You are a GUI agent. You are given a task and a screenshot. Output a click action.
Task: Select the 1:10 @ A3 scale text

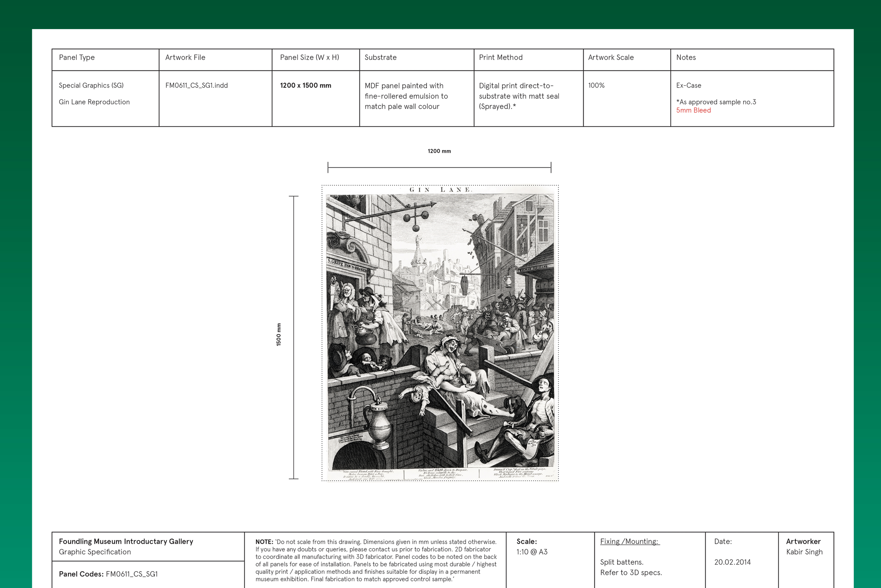click(532, 552)
